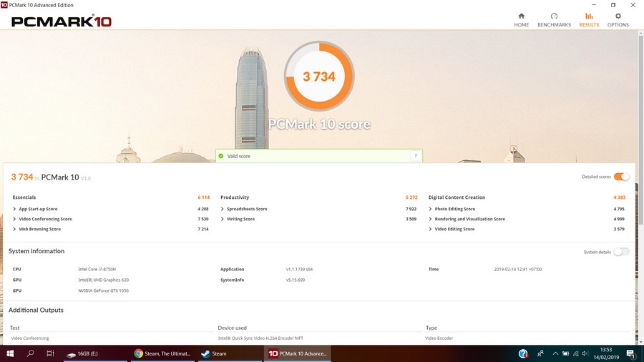The height and width of the screenshot is (362, 644).
Task: Click the Windows Start button
Action: click(11, 353)
